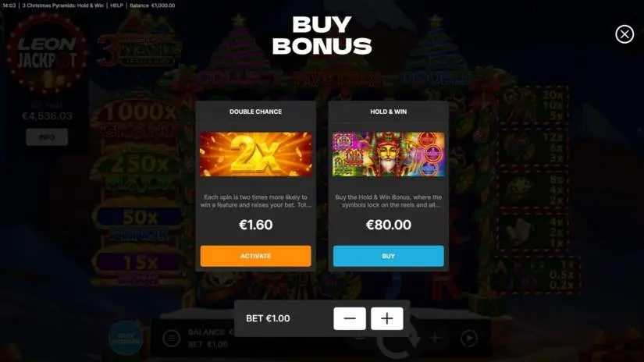Click the €1.60 Double Chance price
The height and width of the screenshot is (362, 644).
(x=255, y=225)
